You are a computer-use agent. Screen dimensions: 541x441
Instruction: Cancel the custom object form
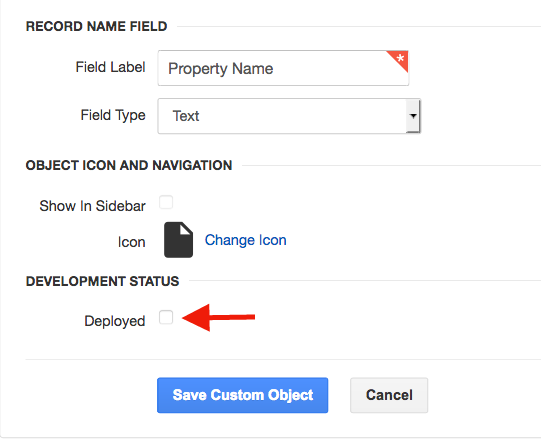[x=389, y=395]
